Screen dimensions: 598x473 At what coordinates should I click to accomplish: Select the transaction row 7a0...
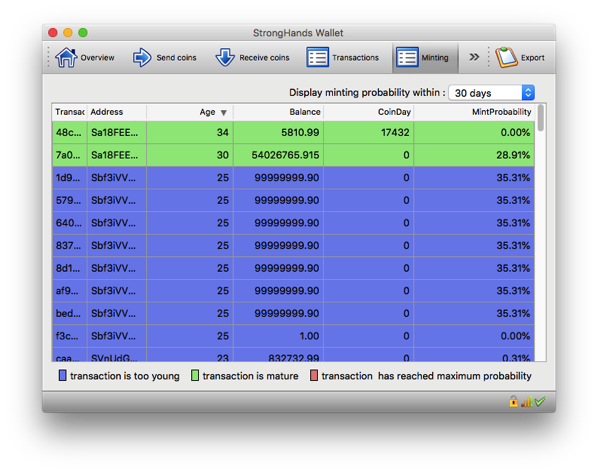[293, 155]
